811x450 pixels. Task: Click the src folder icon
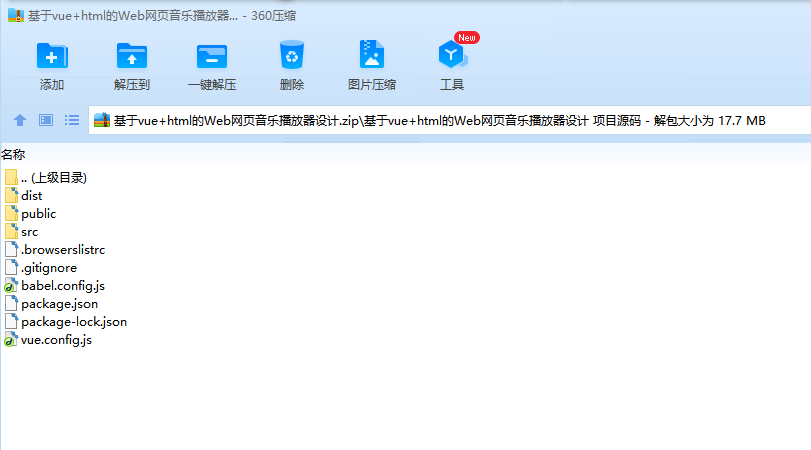tap(11, 232)
